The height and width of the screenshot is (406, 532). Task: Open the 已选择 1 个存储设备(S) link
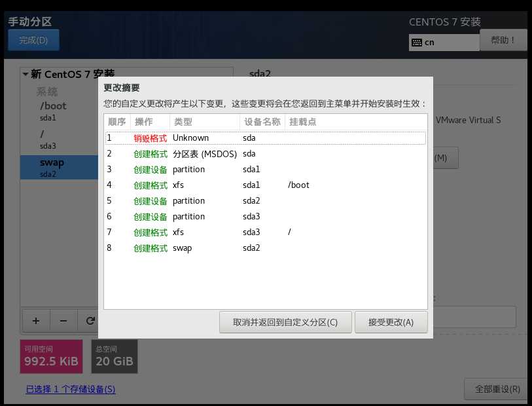tap(70, 389)
